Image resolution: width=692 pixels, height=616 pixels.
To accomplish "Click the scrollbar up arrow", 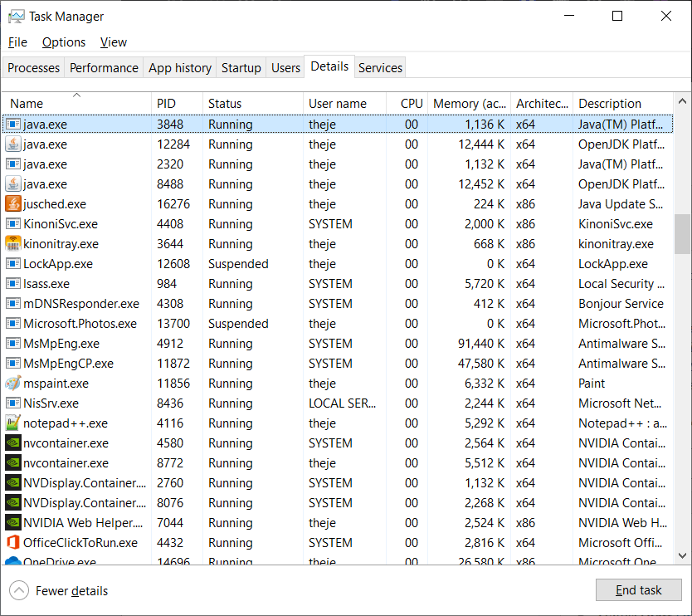I will (682, 101).
